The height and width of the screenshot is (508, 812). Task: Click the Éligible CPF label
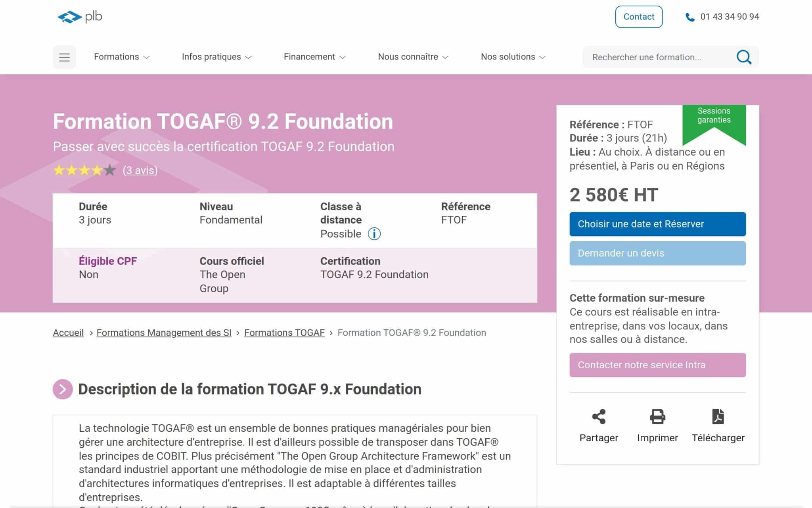(108, 261)
